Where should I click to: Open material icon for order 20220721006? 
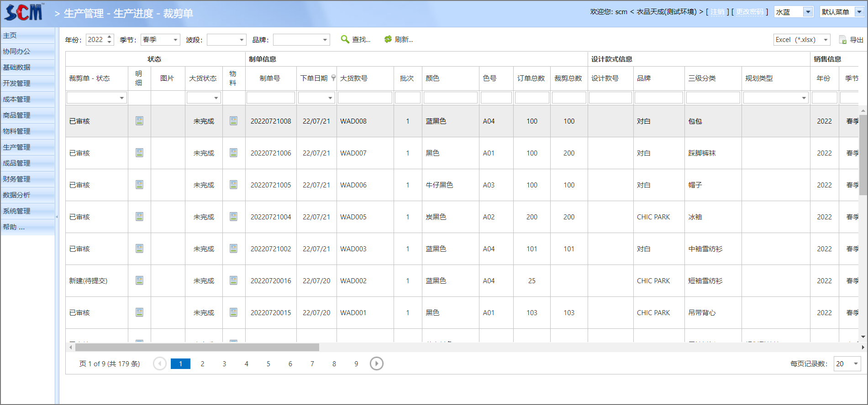[x=233, y=153]
